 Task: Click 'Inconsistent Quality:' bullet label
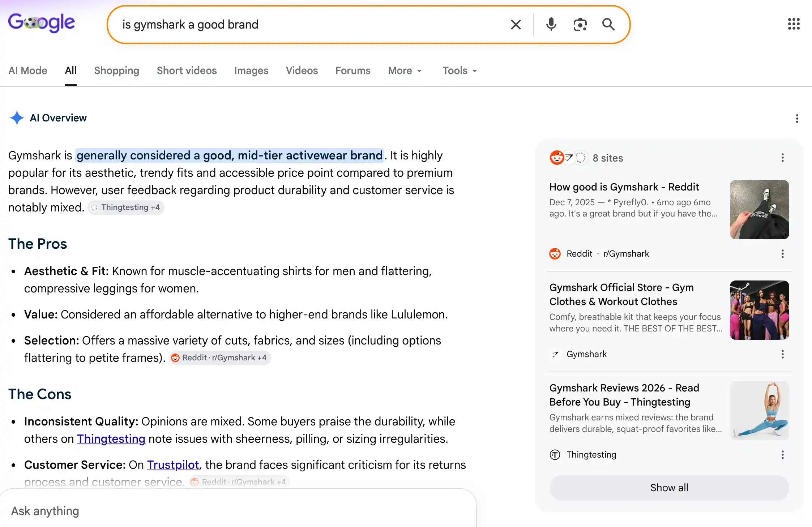(81, 421)
